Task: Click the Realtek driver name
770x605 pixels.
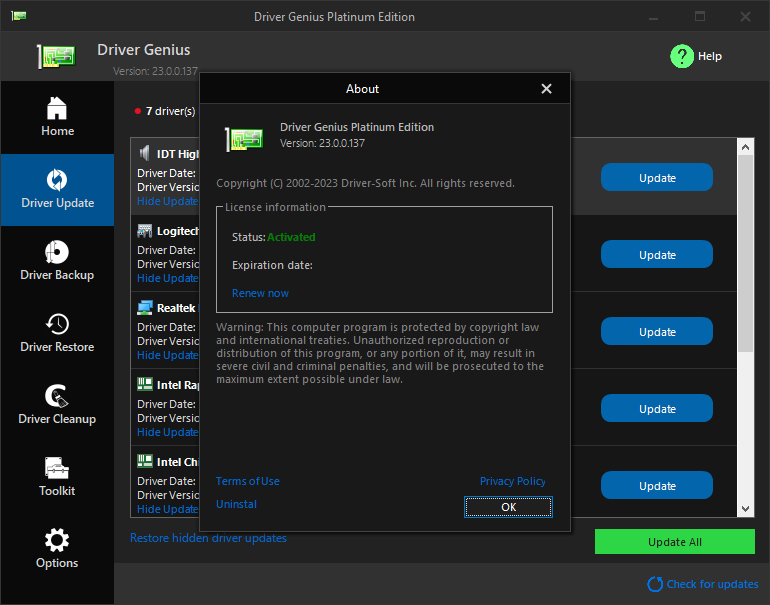Action: (178, 308)
